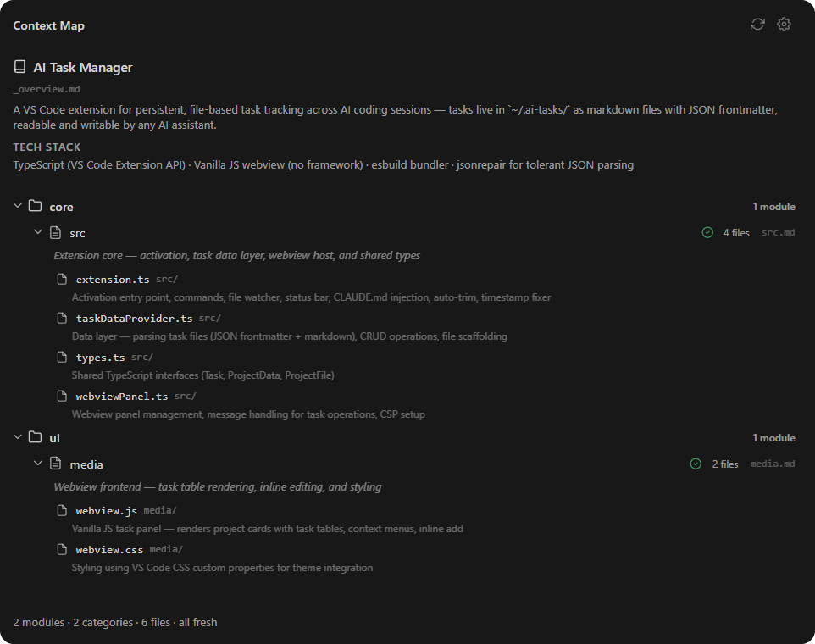Select the taskDataProvider.ts entry
Screen dimensions: 815x644
pos(135,317)
